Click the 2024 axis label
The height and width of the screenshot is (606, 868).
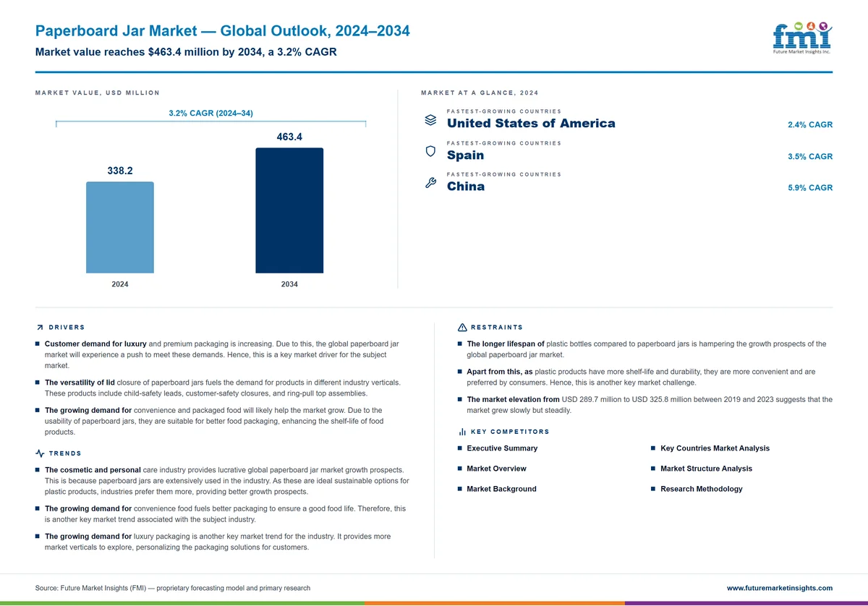[x=120, y=284]
